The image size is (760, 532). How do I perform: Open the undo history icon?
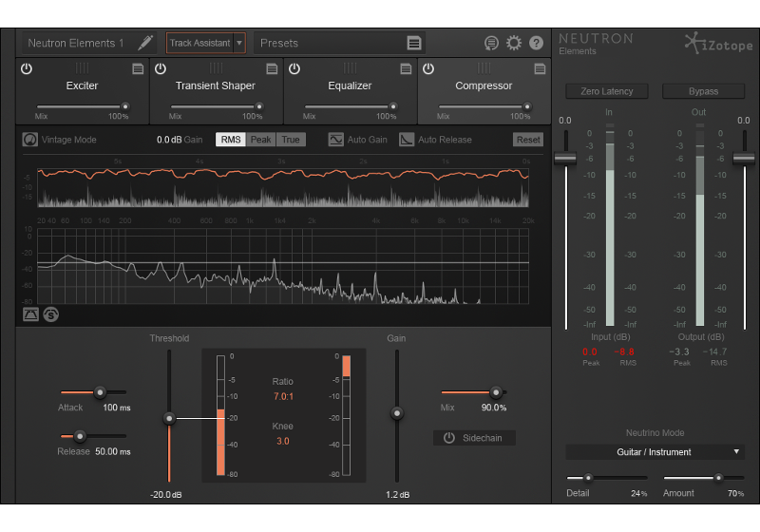tap(491, 43)
